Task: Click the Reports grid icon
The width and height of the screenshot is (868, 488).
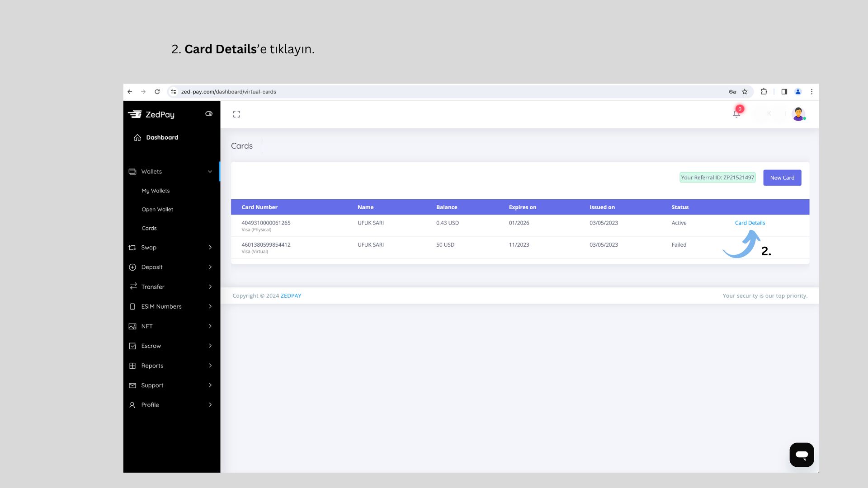Action: click(x=132, y=366)
